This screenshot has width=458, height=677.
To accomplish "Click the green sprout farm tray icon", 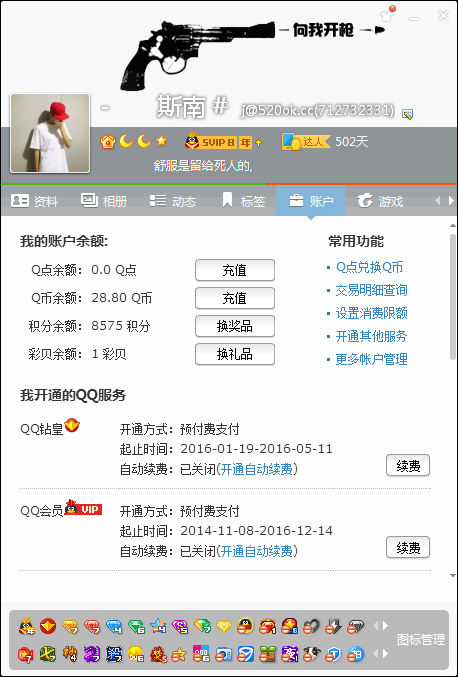I will 268,655.
